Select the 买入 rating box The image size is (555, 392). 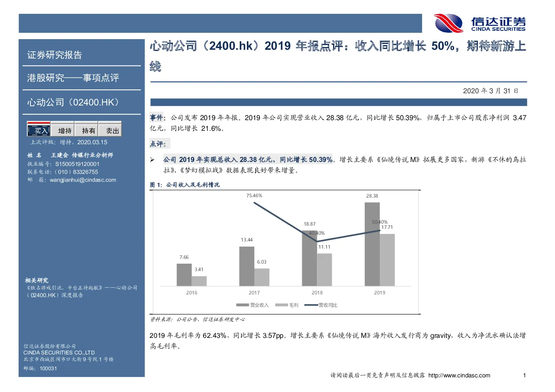click(39, 130)
